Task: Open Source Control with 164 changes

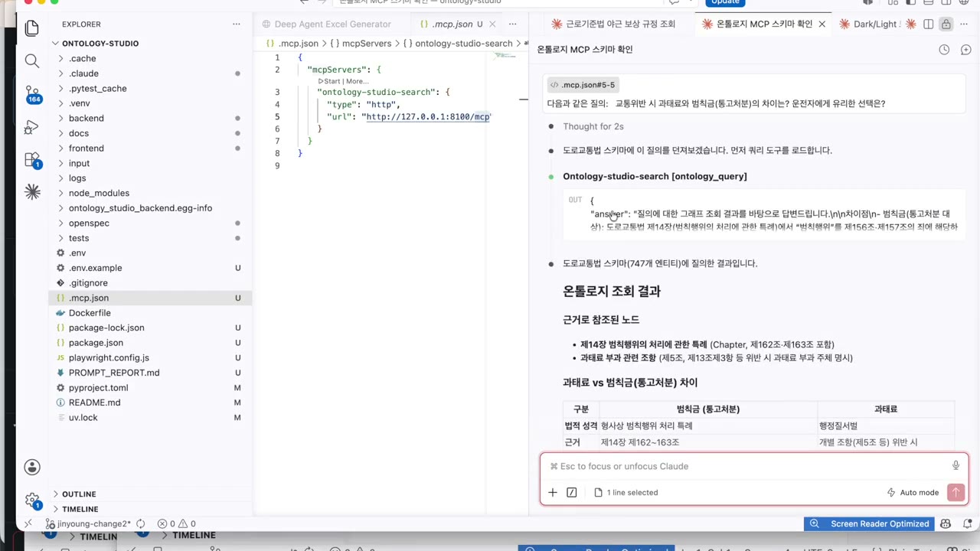Action: (32, 94)
